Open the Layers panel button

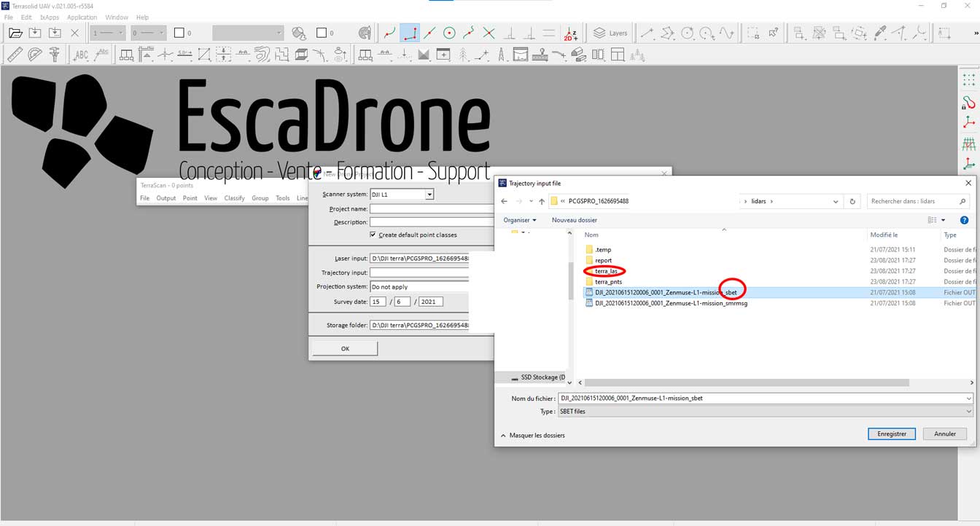(608, 33)
